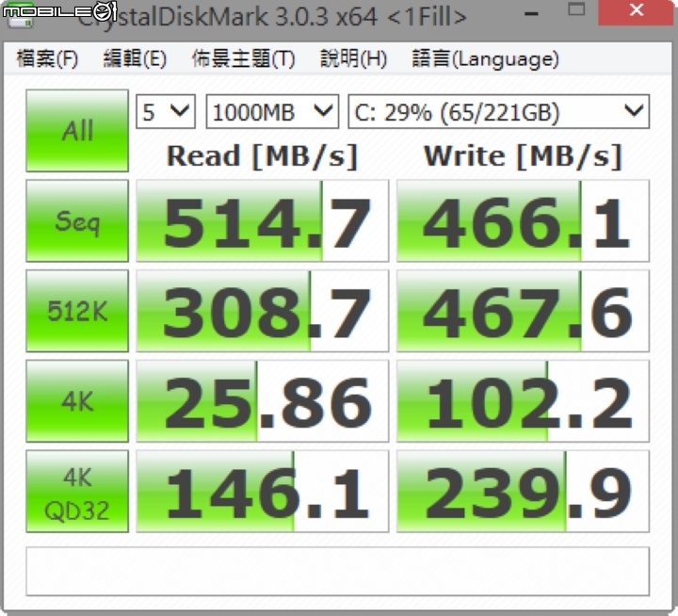
Task: Click the empty comment field at bottom
Action: pyautogui.click(x=338, y=572)
